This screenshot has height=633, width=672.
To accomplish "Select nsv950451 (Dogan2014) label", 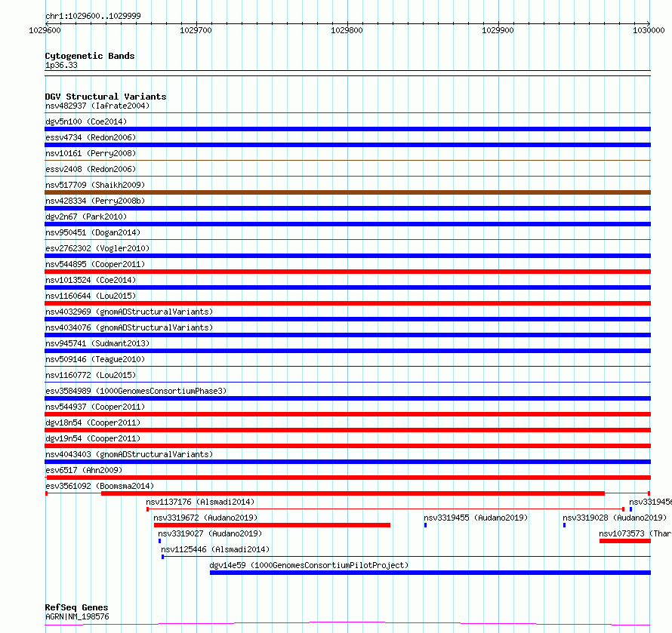I will 93,232.
